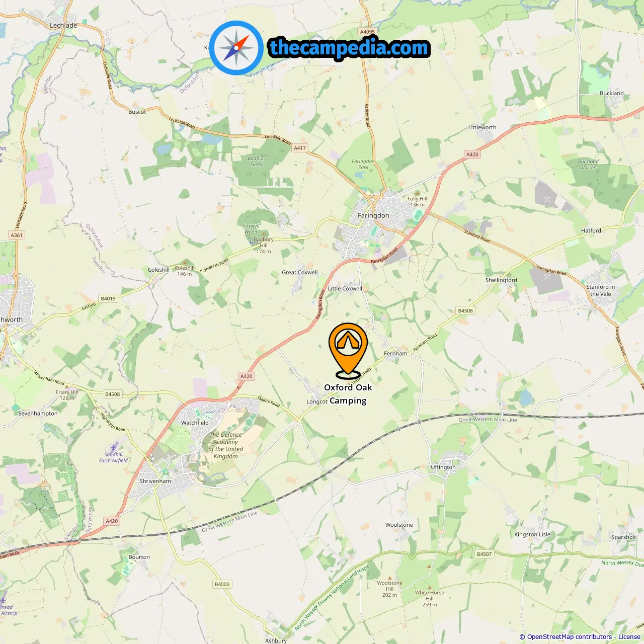Click the A361 road shield
The width and height of the screenshot is (644, 644).
[x=17, y=235]
